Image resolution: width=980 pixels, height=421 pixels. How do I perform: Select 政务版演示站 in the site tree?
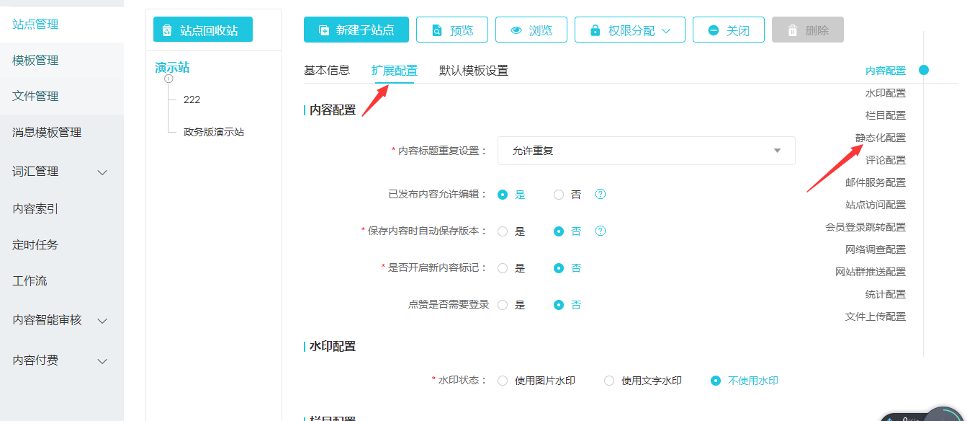pyautogui.click(x=214, y=132)
